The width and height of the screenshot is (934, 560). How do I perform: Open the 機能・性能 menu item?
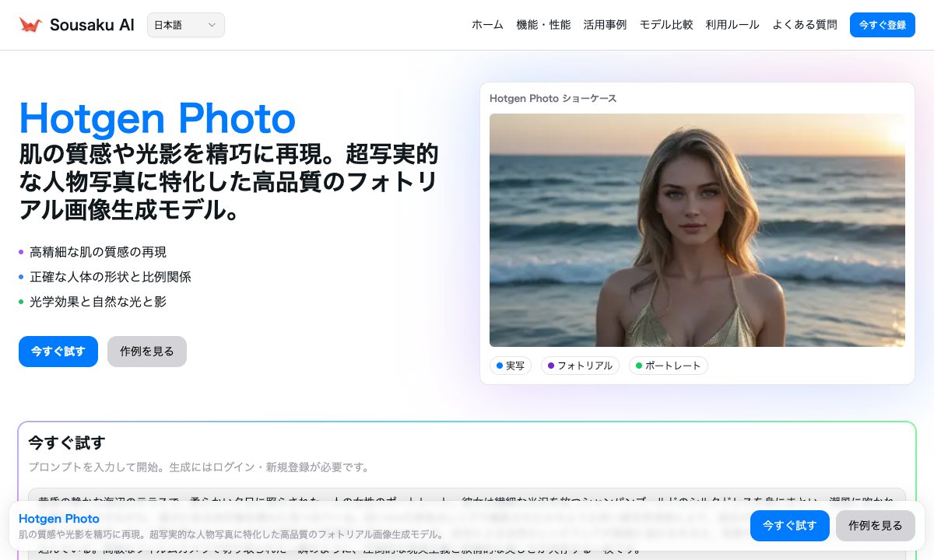(543, 24)
